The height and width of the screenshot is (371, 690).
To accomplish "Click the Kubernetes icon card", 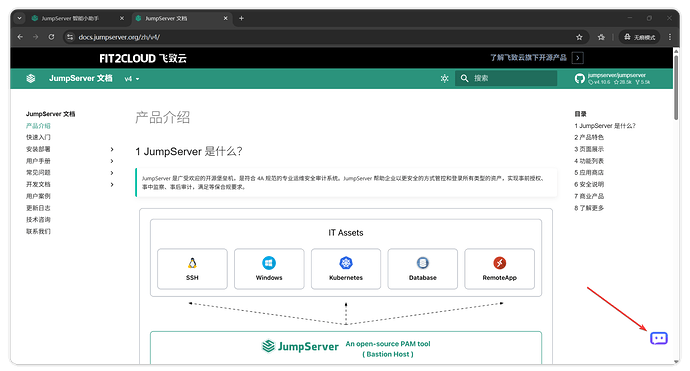I will pyautogui.click(x=346, y=269).
